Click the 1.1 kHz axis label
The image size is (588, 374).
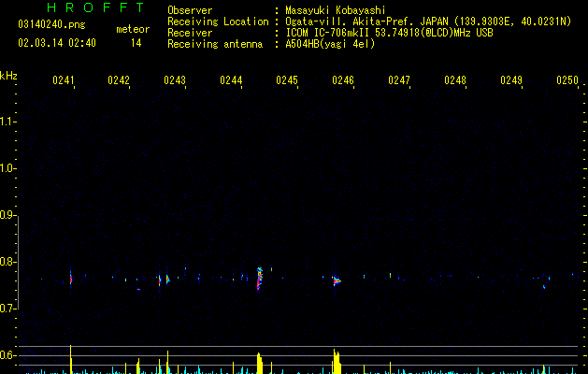7,122
